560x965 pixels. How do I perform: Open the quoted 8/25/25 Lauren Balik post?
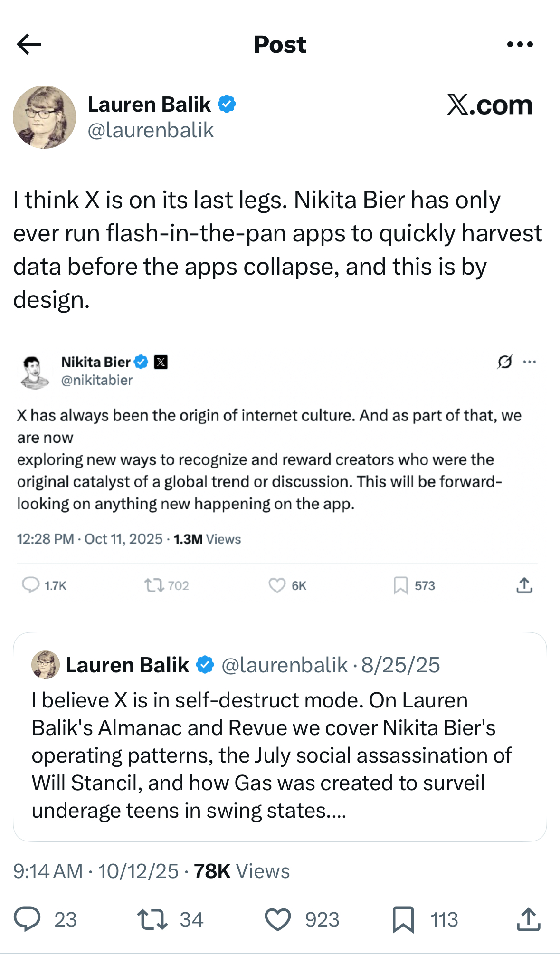pos(280,736)
